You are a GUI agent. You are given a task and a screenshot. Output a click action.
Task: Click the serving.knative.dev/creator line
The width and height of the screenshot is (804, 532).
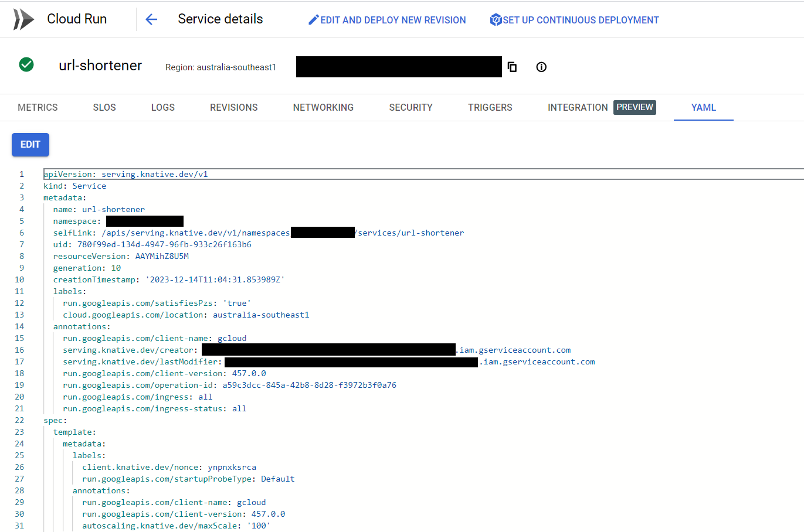(317, 350)
